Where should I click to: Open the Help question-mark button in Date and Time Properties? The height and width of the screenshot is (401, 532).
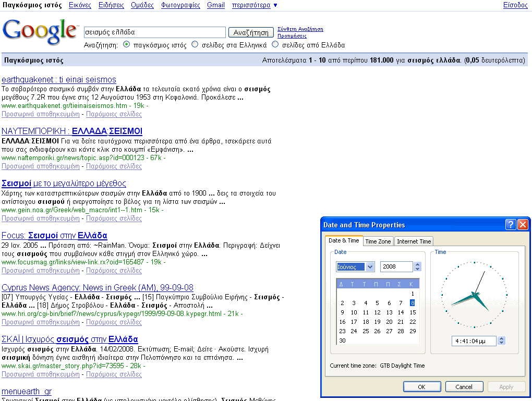pyautogui.click(x=510, y=224)
